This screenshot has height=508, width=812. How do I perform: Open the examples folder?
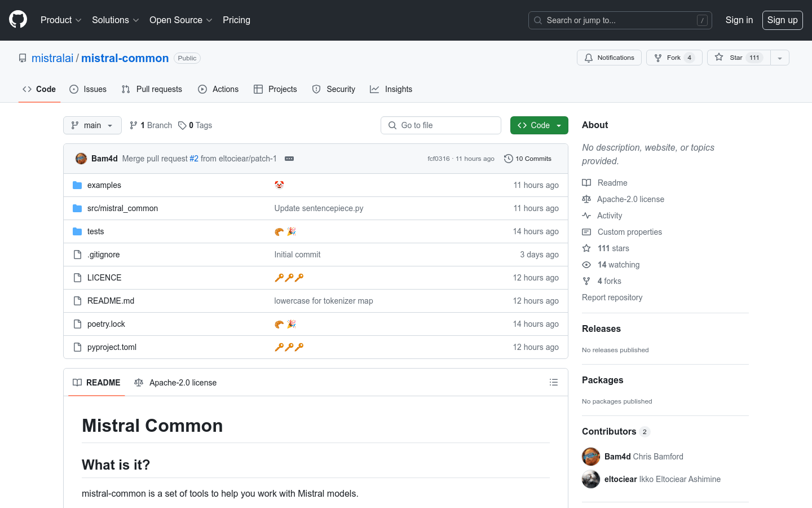coord(104,185)
